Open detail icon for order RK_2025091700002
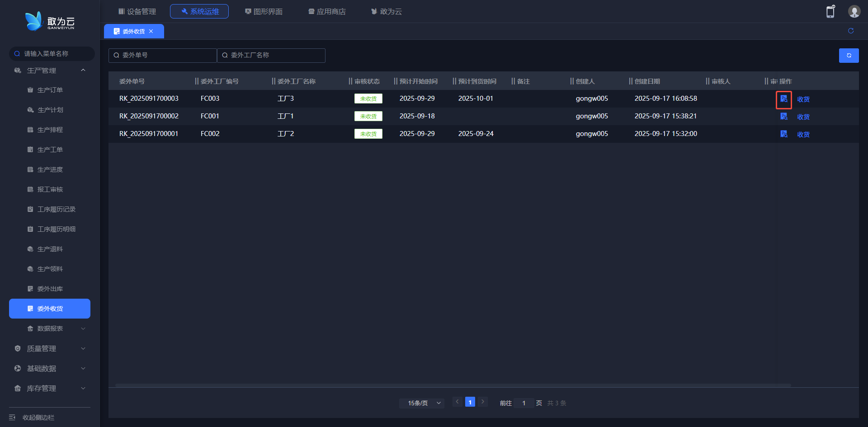The height and width of the screenshot is (427, 868). coord(783,117)
